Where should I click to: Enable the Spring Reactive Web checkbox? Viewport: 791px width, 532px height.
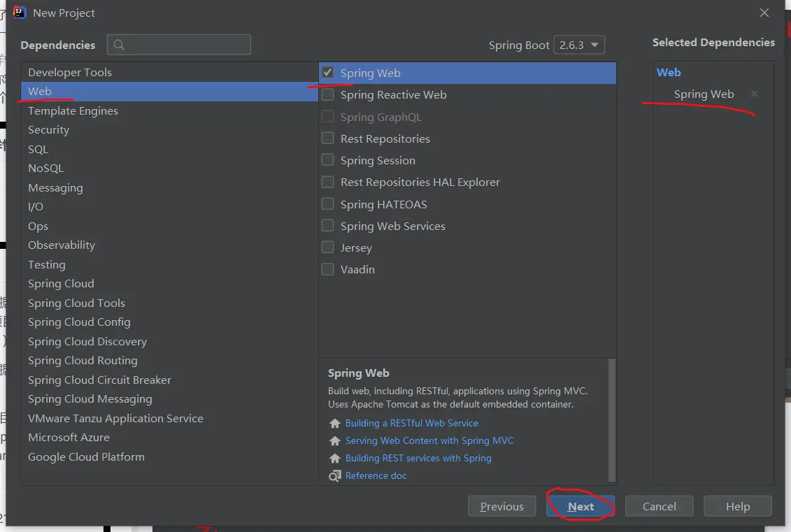click(328, 94)
